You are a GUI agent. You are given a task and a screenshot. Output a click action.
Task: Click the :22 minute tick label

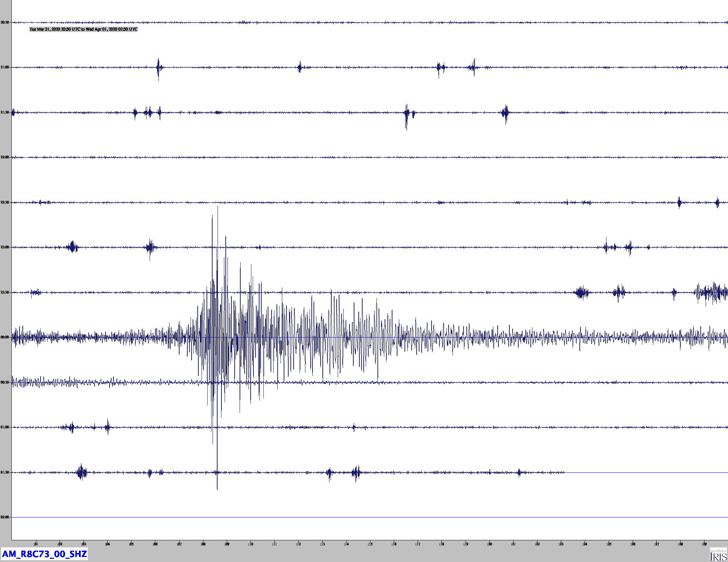point(537,544)
